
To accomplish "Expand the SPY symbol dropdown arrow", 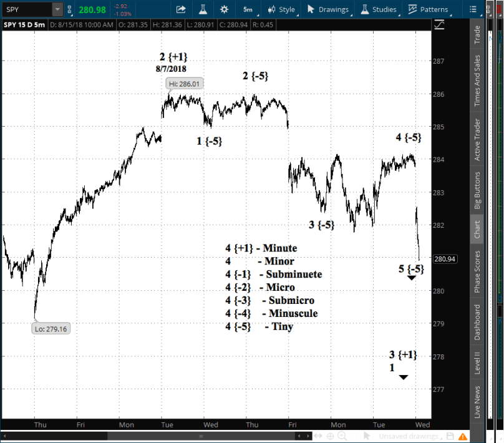I will [x=57, y=9].
